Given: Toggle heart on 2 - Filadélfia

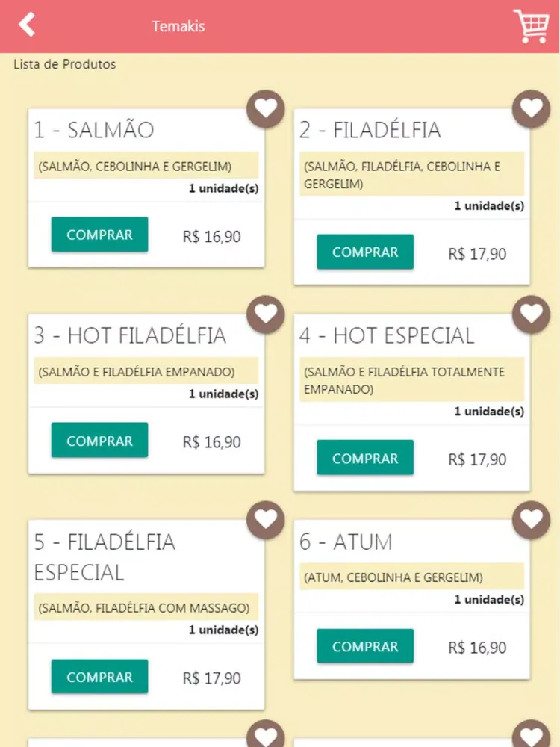Looking at the screenshot, I should (531, 109).
